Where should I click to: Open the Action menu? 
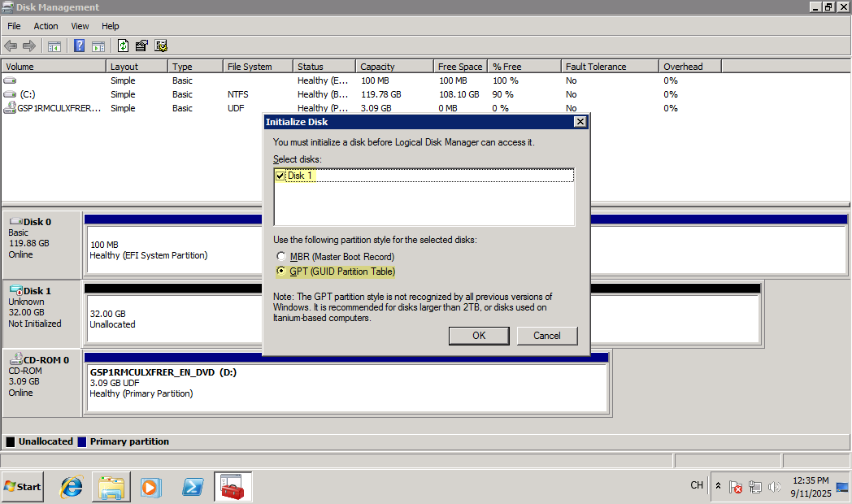[46, 26]
